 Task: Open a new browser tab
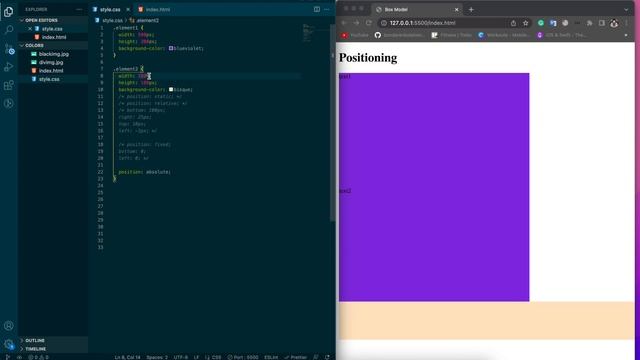(471, 9)
